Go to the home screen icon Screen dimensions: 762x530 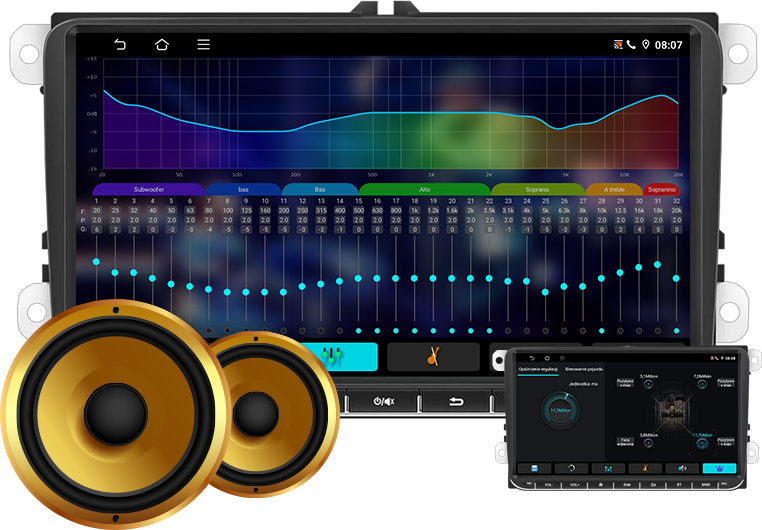point(162,45)
